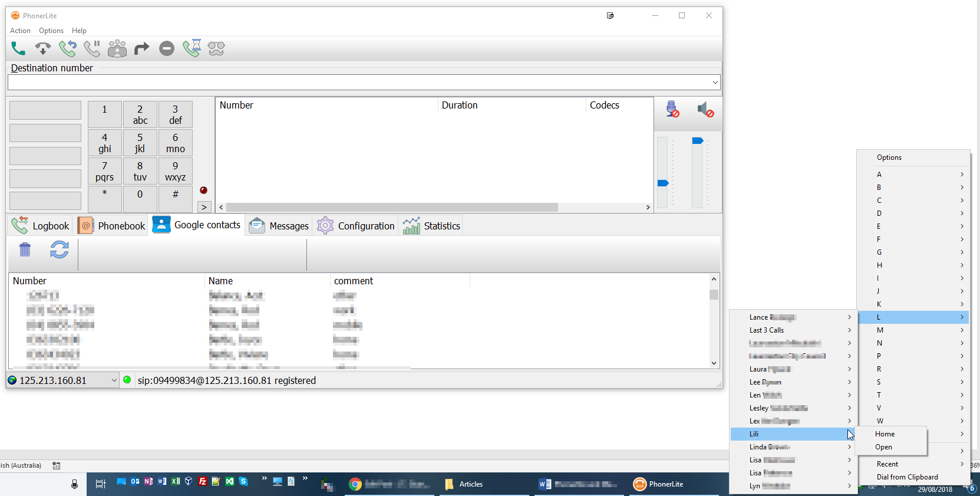This screenshot has height=496, width=980.
Task: Open the Help menu
Action: [x=79, y=31]
